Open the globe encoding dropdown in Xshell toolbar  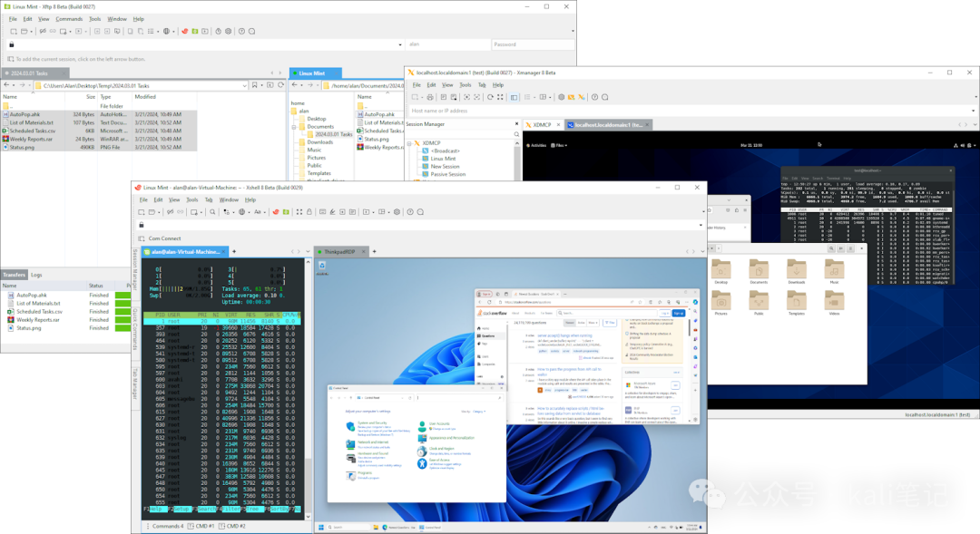[x=250, y=212]
